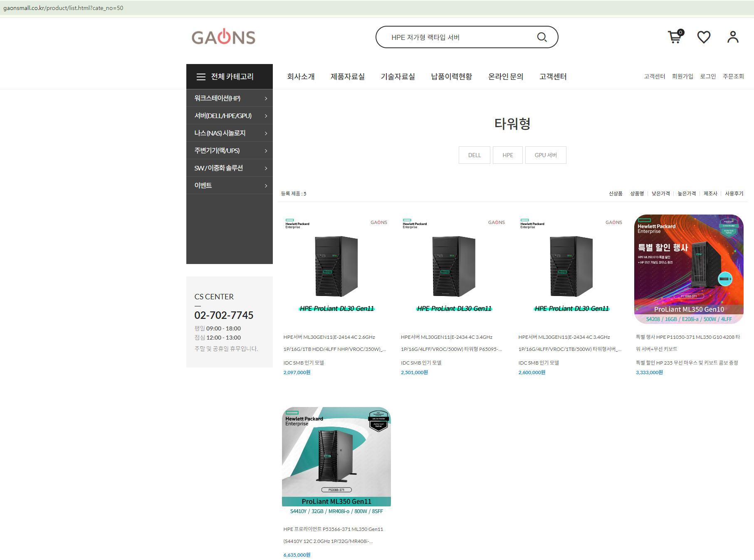Click the 등록 제품 : 5 count text

point(294,194)
